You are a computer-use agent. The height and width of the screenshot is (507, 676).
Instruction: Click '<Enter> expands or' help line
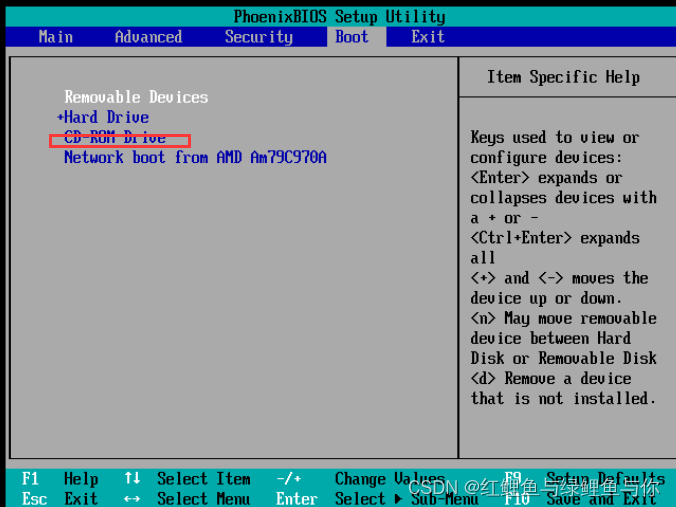tap(546, 178)
